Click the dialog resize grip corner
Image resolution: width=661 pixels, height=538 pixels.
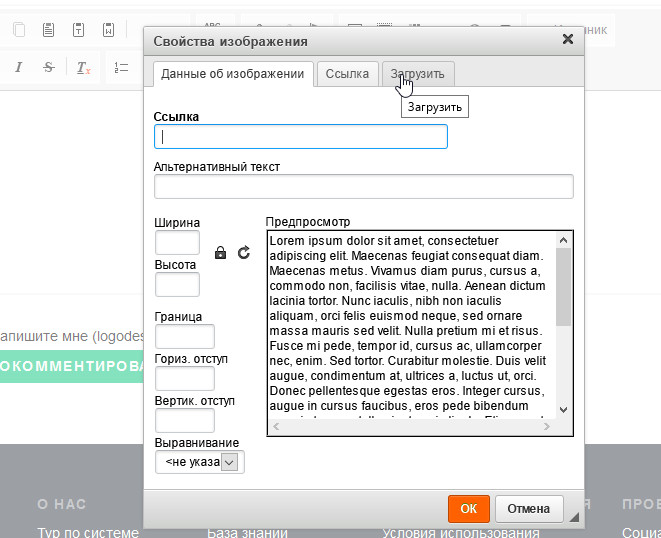coord(574,517)
